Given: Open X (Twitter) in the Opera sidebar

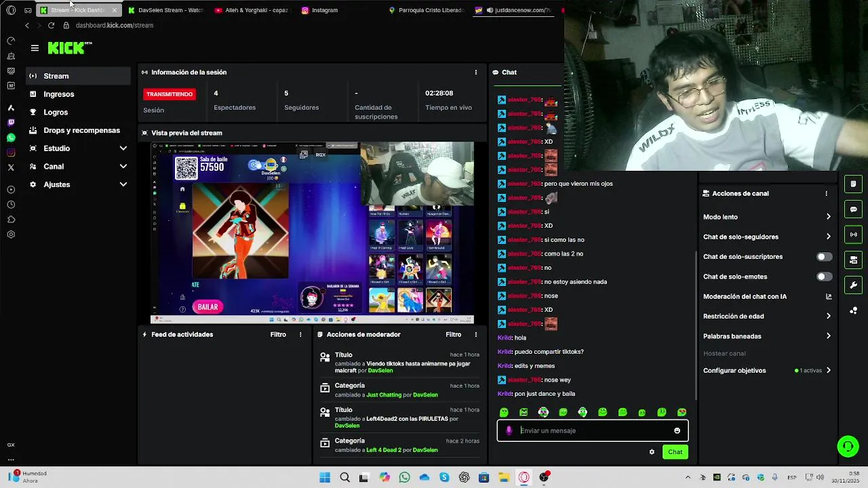Looking at the screenshot, I should [x=11, y=167].
